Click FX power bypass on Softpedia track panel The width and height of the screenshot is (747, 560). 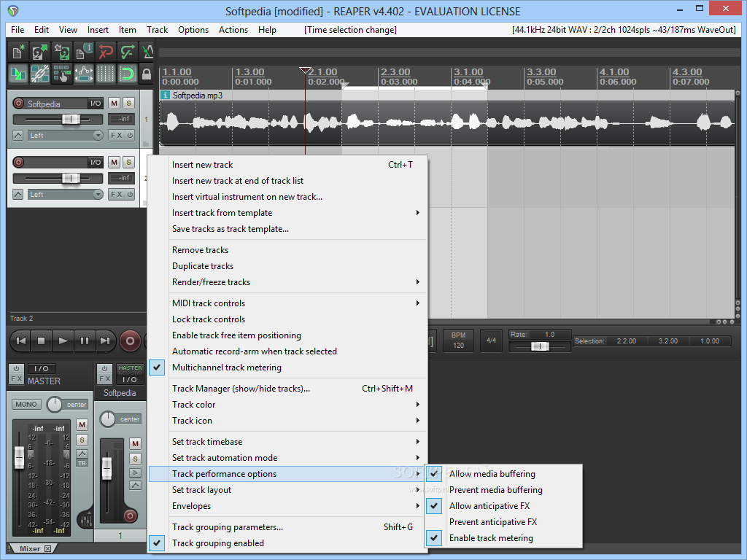tap(130, 135)
